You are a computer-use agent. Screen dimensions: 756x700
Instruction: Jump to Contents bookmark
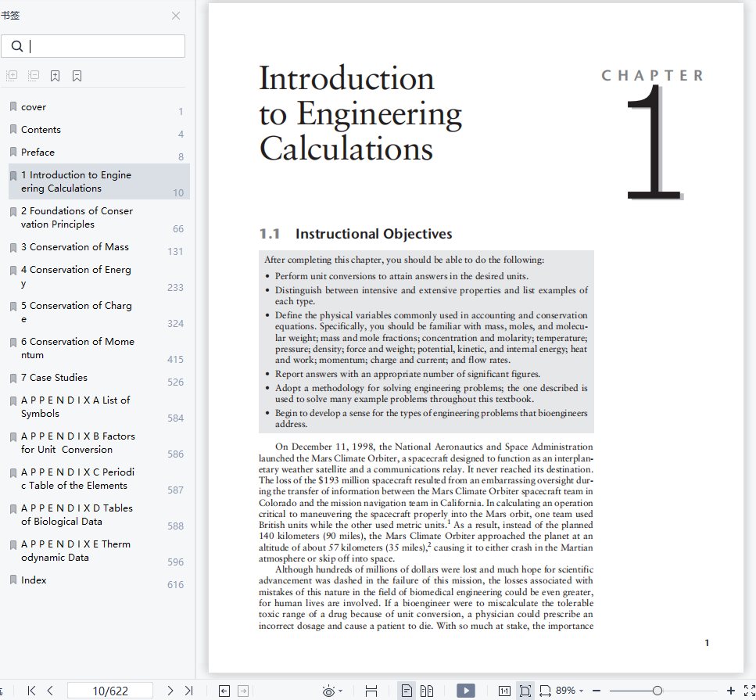click(x=99, y=130)
